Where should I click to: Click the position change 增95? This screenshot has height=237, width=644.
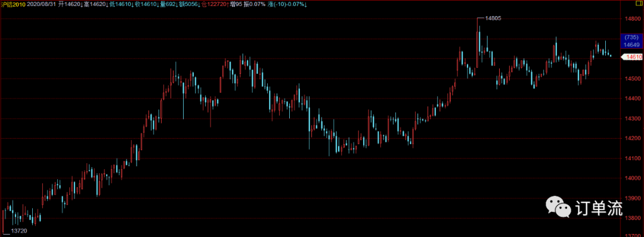coord(237,4)
